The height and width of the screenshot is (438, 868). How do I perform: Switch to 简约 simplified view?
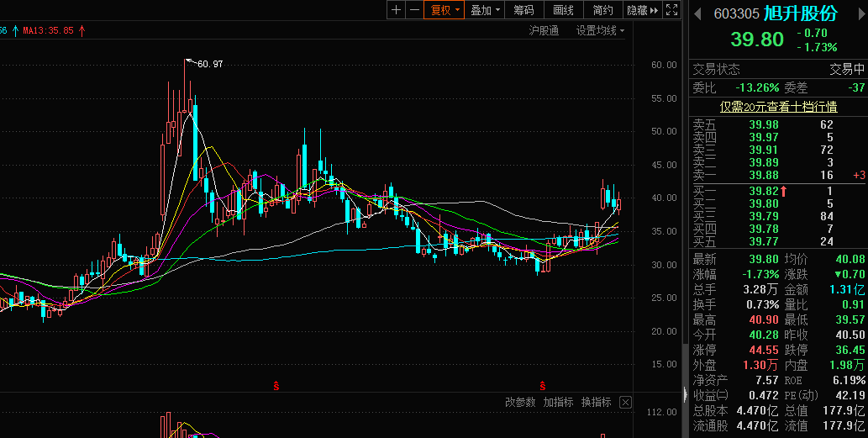(x=602, y=10)
